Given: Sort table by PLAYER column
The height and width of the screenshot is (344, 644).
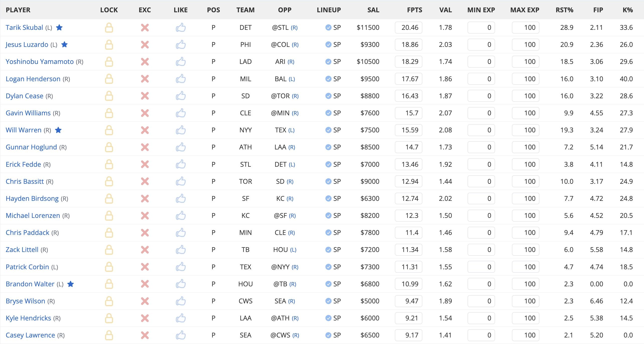Looking at the screenshot, I should pos(18,10).
